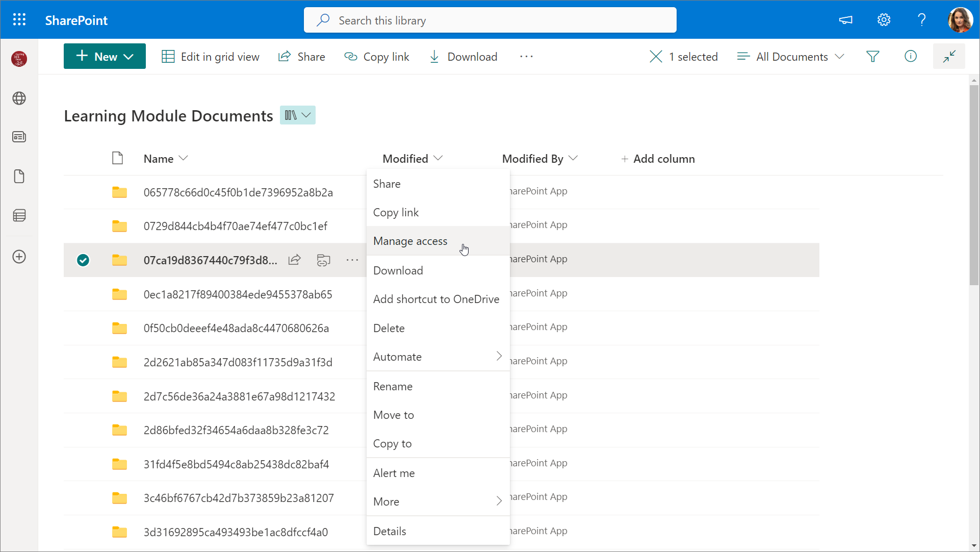Click the megaphone feedback icon
The image size is (980, 552).
coord(845,20)
